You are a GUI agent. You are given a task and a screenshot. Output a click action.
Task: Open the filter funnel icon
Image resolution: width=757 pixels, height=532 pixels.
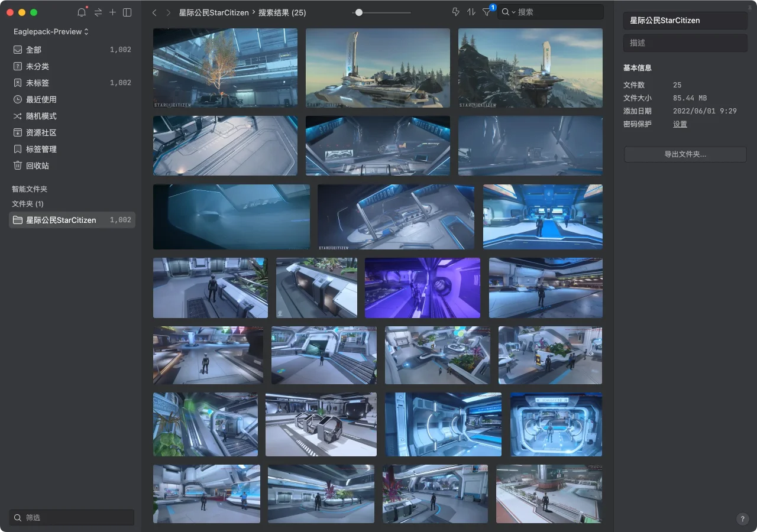pos(486,12)
